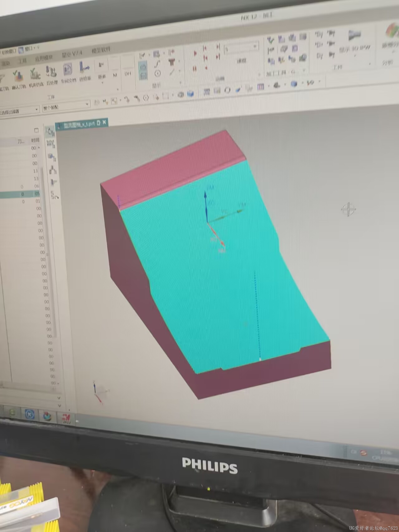The image size is (399, 532).
Task: Click the sogou S tray icon
Action: [x=363, y=453]
